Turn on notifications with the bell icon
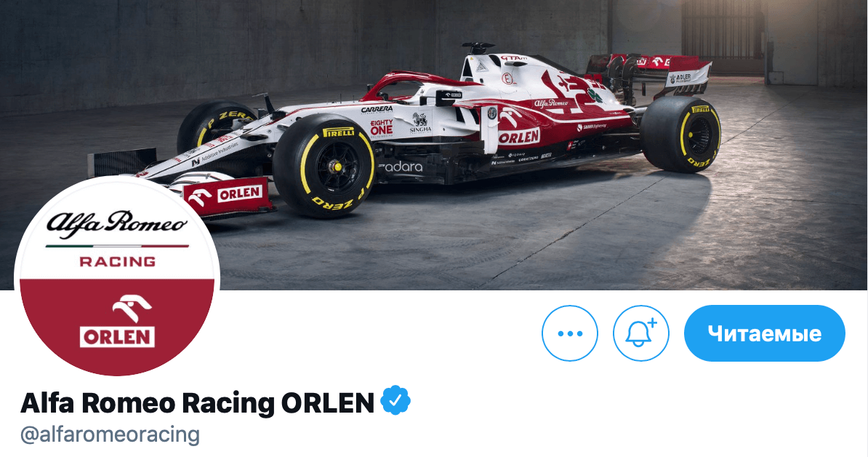 point(641,333)
